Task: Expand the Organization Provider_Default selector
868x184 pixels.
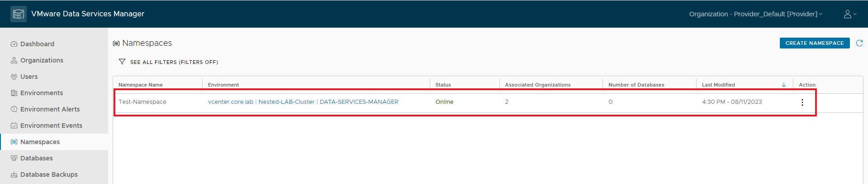Action: [755, 14]
